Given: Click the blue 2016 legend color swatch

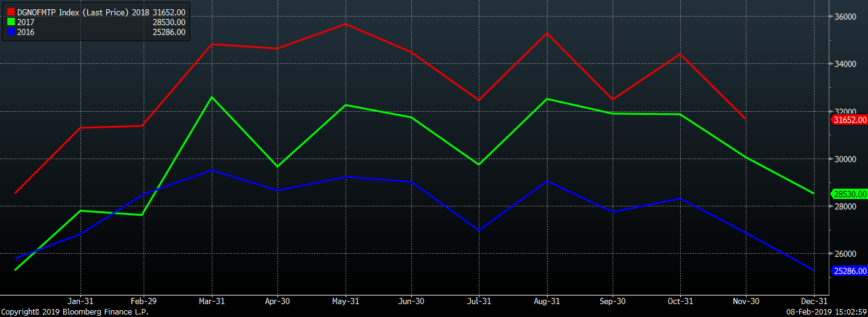Looking at the screenshot, I should coord(10,32).
